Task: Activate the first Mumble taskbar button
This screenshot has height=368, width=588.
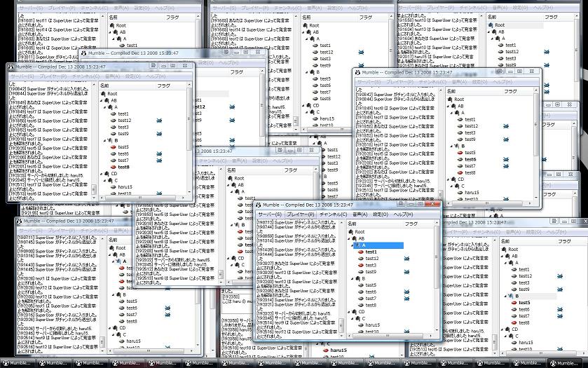Action: [19, 363]
